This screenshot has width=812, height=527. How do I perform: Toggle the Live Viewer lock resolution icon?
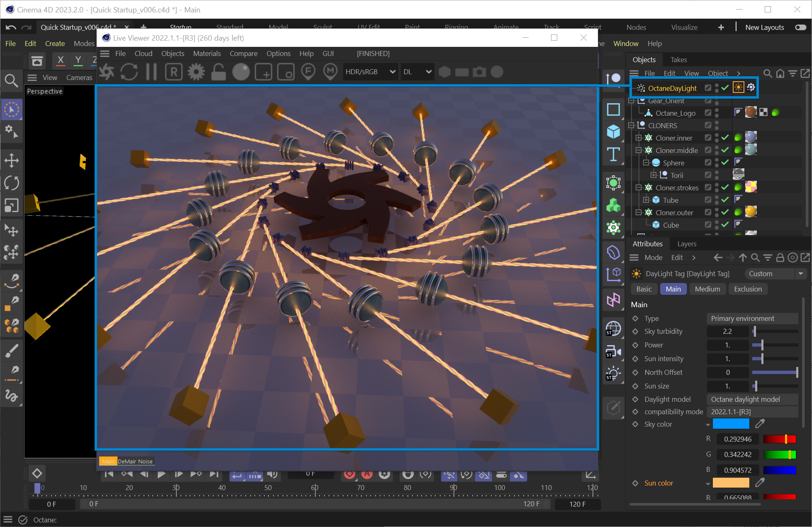coord(218,72)
